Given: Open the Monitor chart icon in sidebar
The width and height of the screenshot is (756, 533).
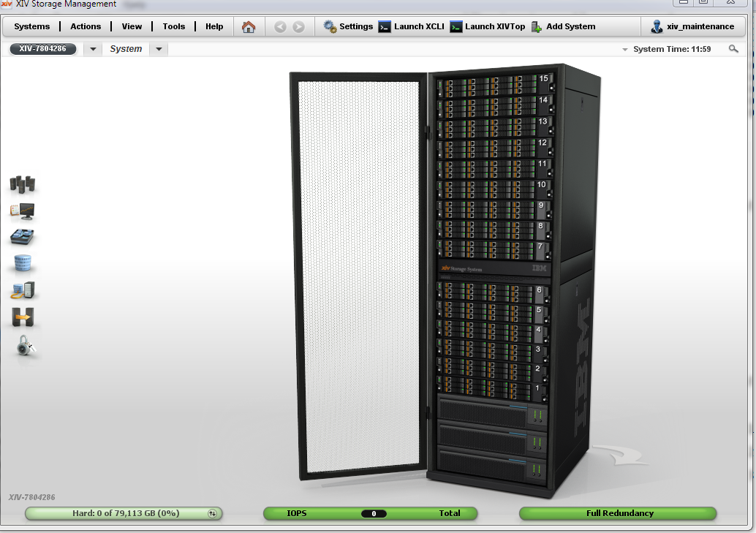Looking at the screenshot, I should pyautogui.click(x=23, y=211).
